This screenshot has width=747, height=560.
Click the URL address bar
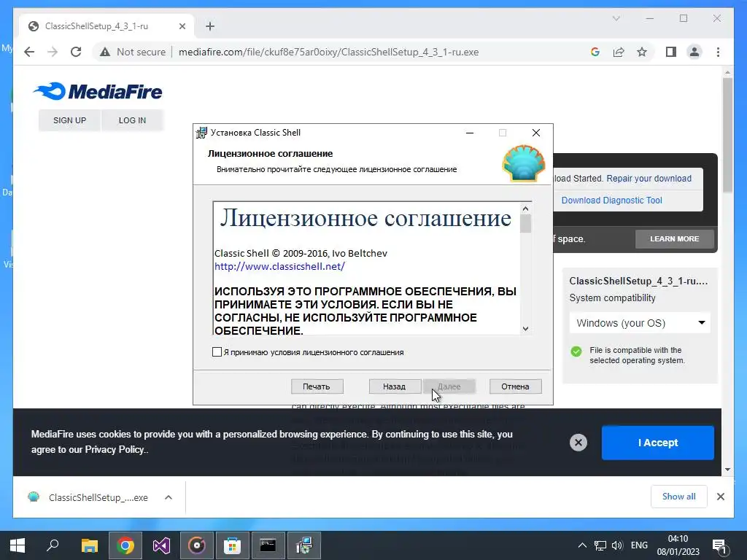[x=328, y=52]
